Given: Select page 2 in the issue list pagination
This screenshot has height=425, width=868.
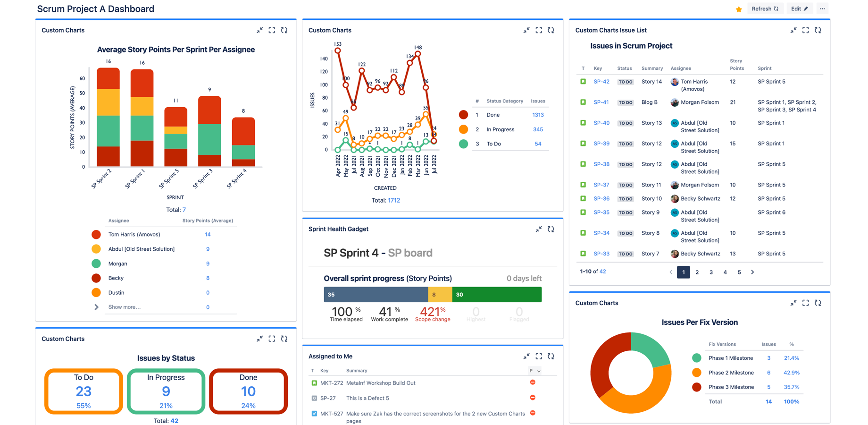Looking at the screenshot, I should [697, 272].
